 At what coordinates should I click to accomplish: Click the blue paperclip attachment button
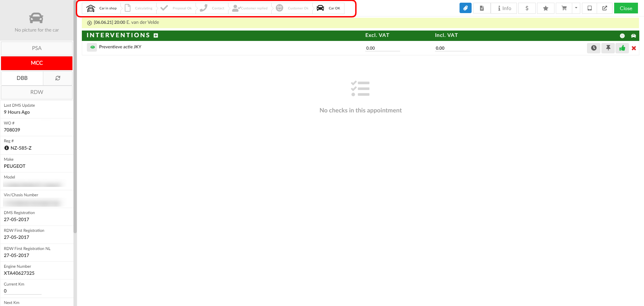pos(465,8)
